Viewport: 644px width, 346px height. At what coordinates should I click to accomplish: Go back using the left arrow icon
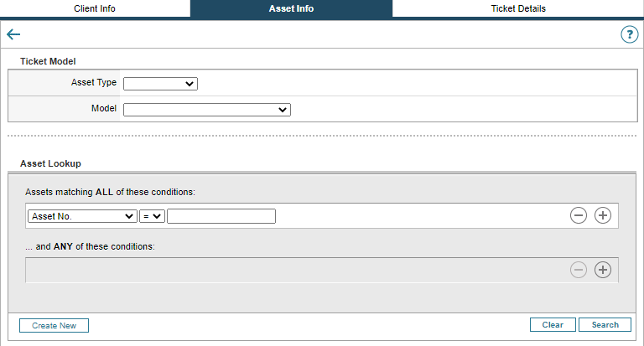(13, 34)
